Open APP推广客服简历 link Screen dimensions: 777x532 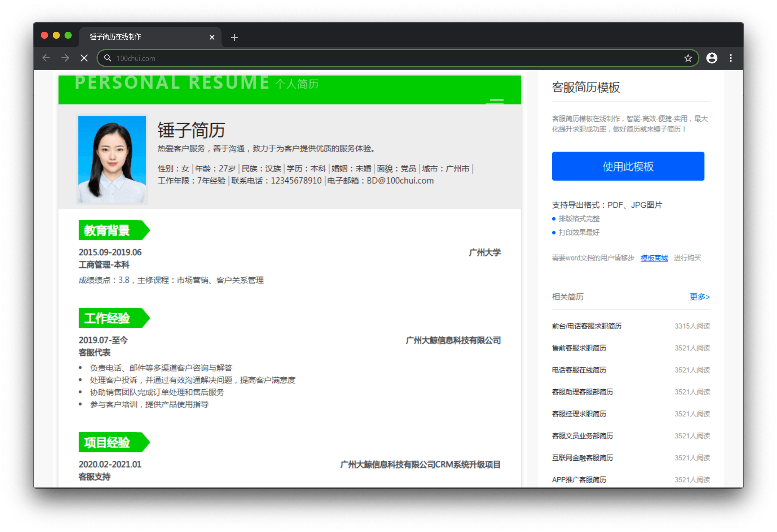pyautogui.click(x=579, y=480)
